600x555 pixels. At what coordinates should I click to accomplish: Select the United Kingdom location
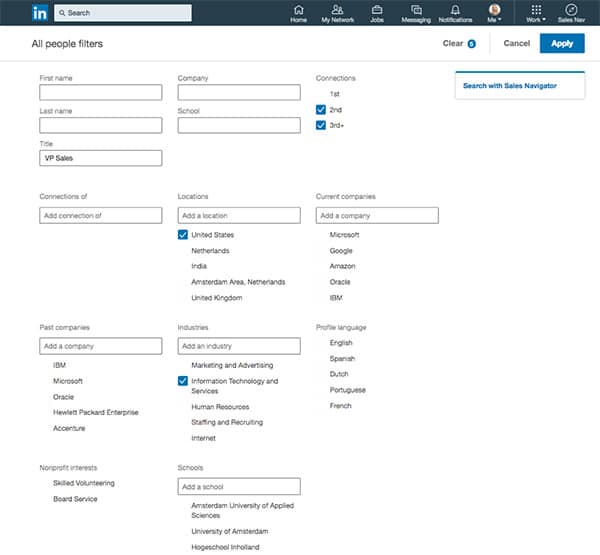point(217,298)
